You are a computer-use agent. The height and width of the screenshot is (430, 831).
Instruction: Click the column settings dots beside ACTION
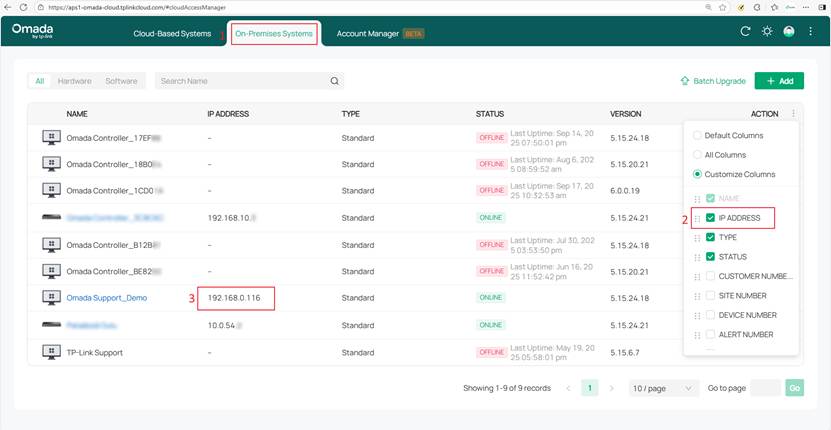(x=793, y=114)
